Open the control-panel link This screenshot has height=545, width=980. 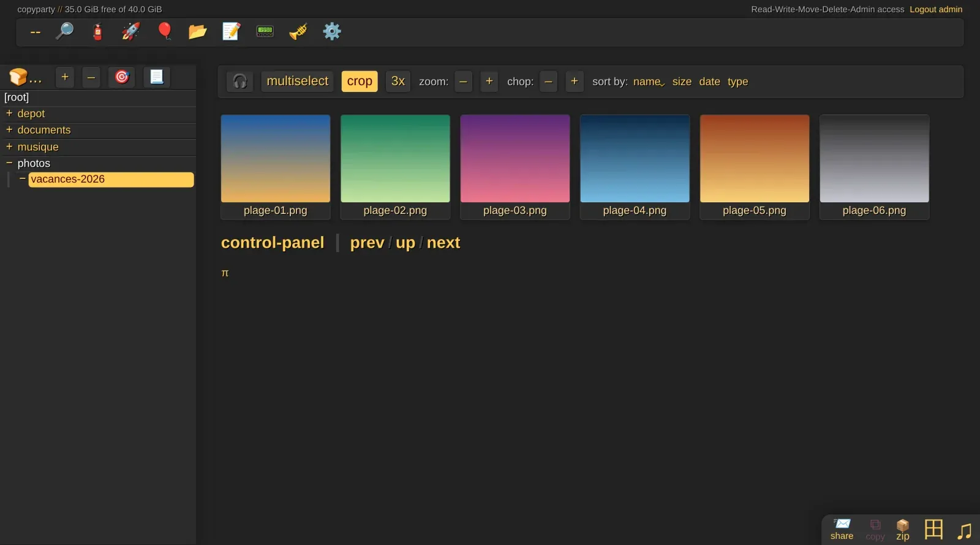[273, 243]
